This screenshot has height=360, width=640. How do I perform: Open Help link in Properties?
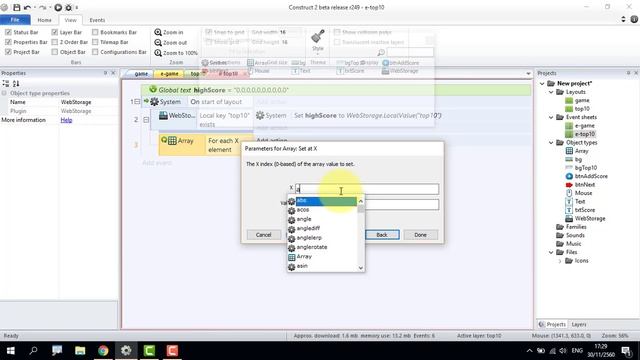click(66, 120)
